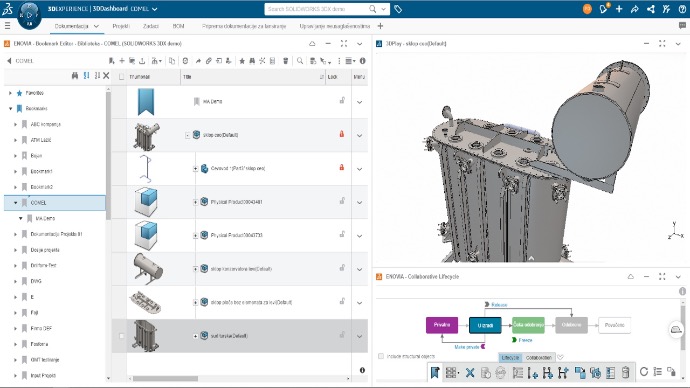Click search magnifier in bookmark toolbar
This screenshot has width=690, height=388.
pos(300,61)
